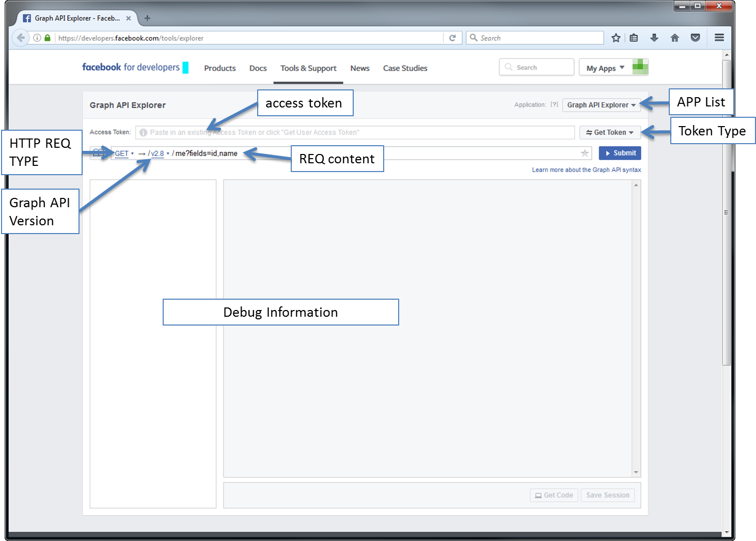Open site information icon in address bar
The height and width of the screenshot is (541, 756).
tap(37, 38)
